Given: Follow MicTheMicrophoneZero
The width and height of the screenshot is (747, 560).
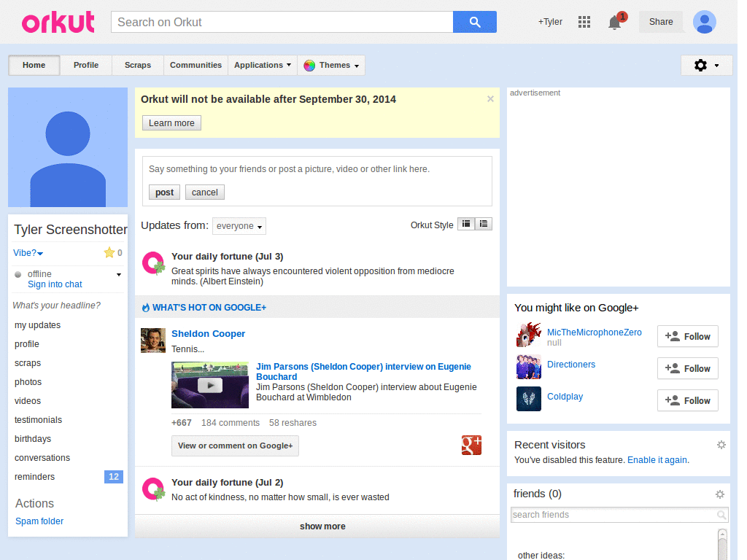Looking at the screenshot, I should (x=687, y=336).
